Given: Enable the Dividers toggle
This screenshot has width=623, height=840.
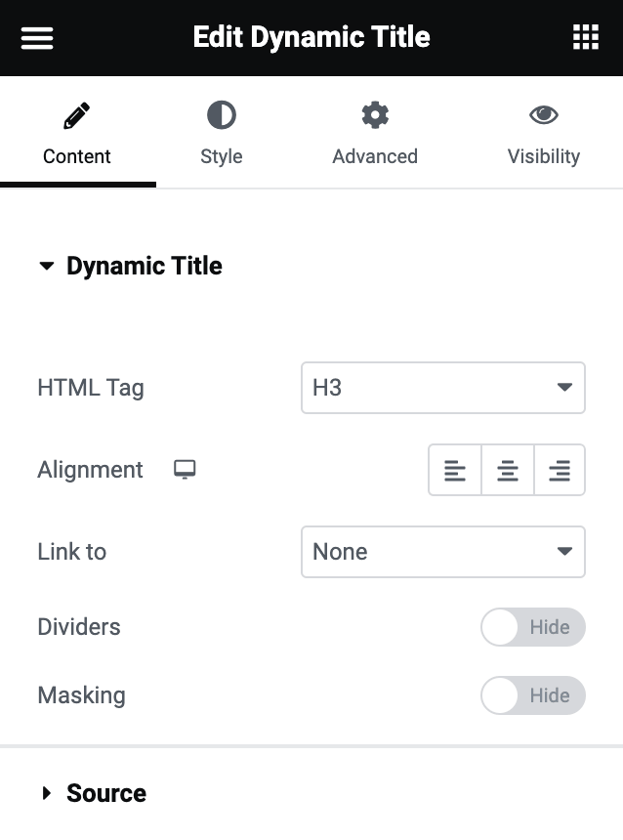Looking at the screenshot, I should tap(533, 627).
